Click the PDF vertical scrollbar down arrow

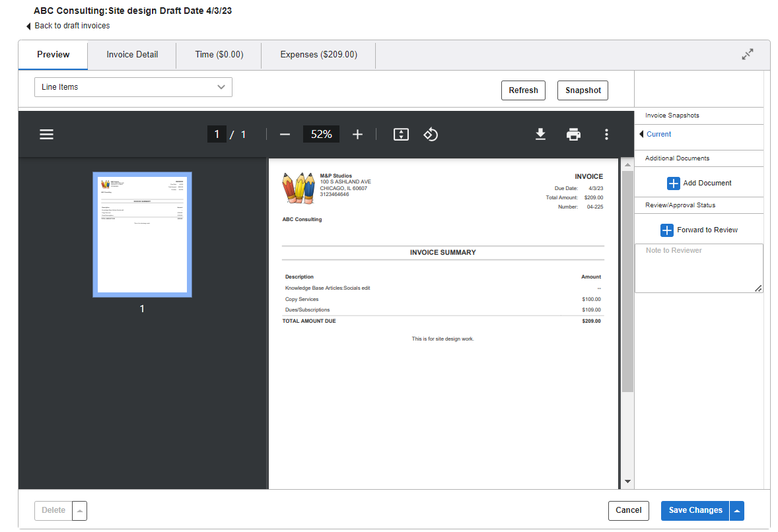click(627, 482)
